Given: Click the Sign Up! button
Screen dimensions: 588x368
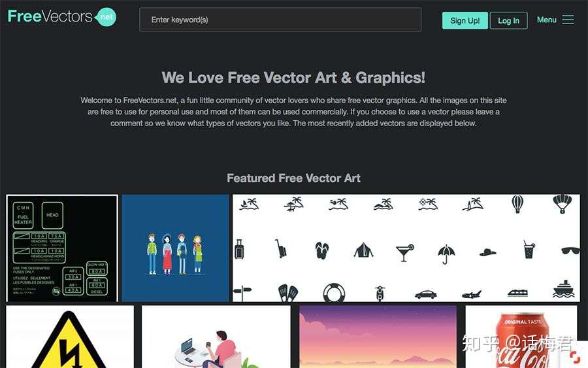Looking at the screenshot, I should click(465, 20).
